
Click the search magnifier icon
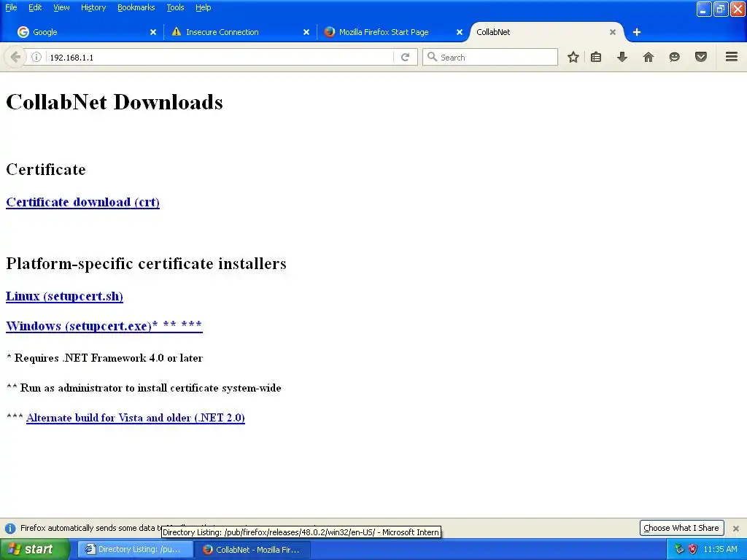(432, 57)
